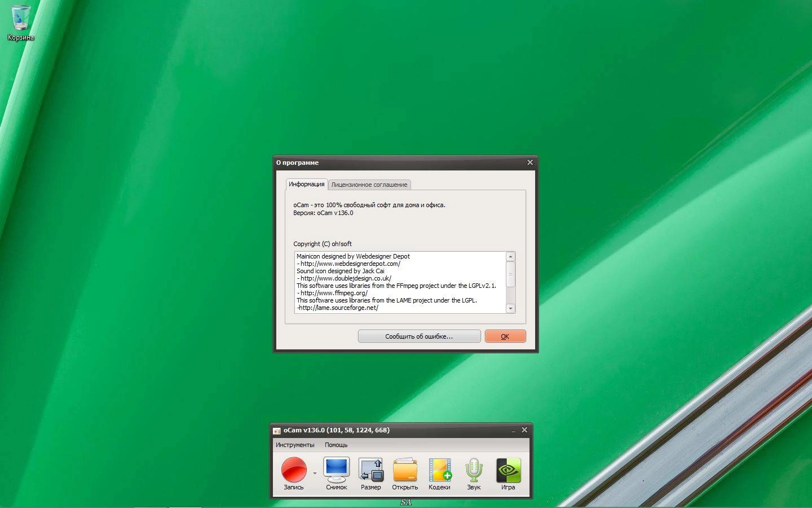Open the Инструменты menu
Viewport: 812px width, 508px height.
295,445
